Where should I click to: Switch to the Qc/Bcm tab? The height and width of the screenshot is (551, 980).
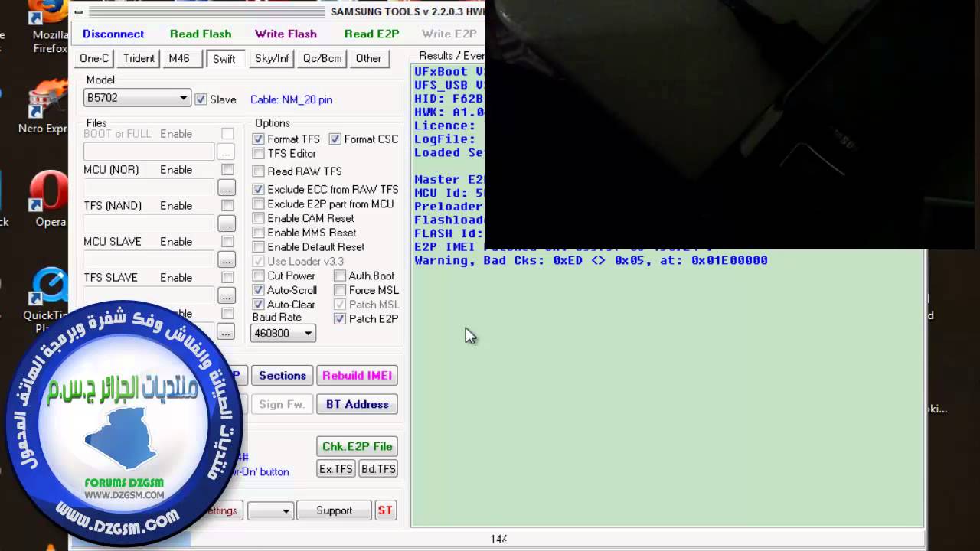click(322, 58)
